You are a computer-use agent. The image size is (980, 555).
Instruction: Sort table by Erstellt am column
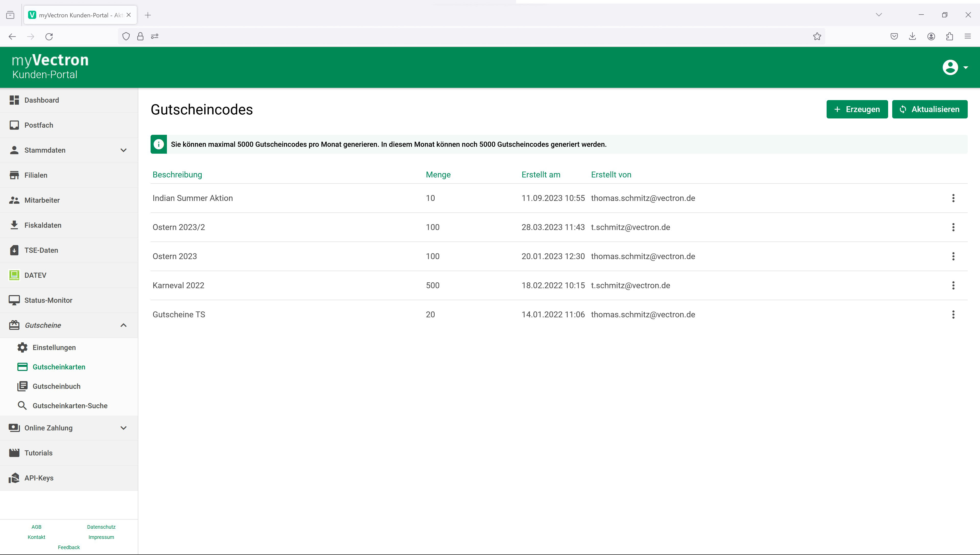(x=540, y=175)
